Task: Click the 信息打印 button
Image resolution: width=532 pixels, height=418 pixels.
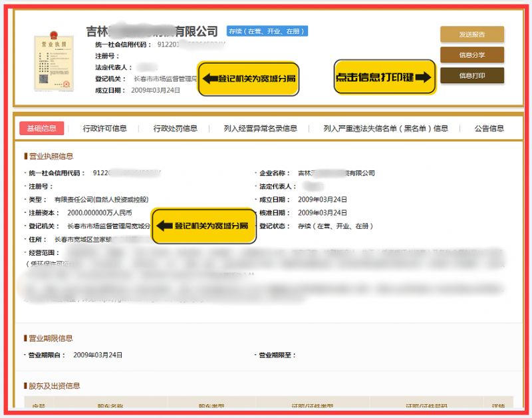Action: click(472, 76)
